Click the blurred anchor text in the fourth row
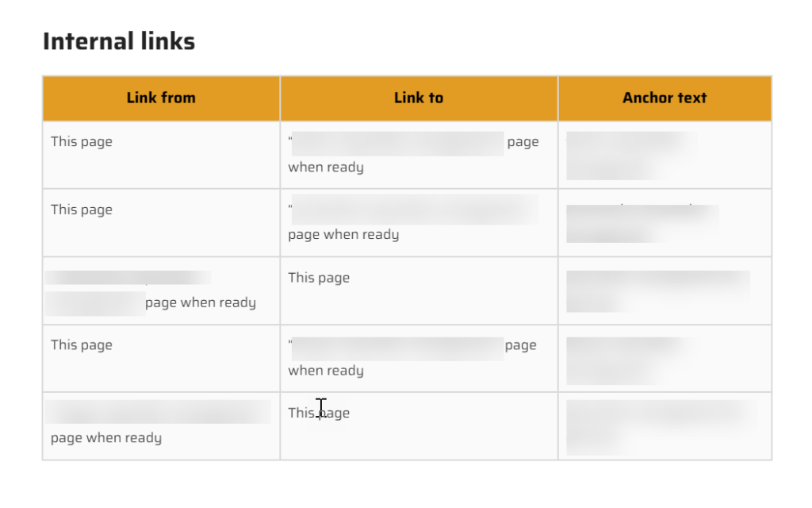Viewport: 812px width, 508px height. (x=631, y=361)
